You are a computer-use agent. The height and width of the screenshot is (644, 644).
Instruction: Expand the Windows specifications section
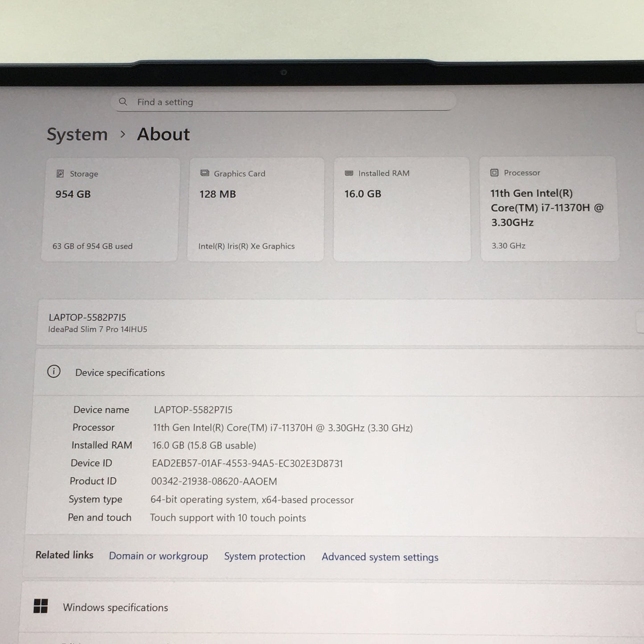tap(332, 607)
